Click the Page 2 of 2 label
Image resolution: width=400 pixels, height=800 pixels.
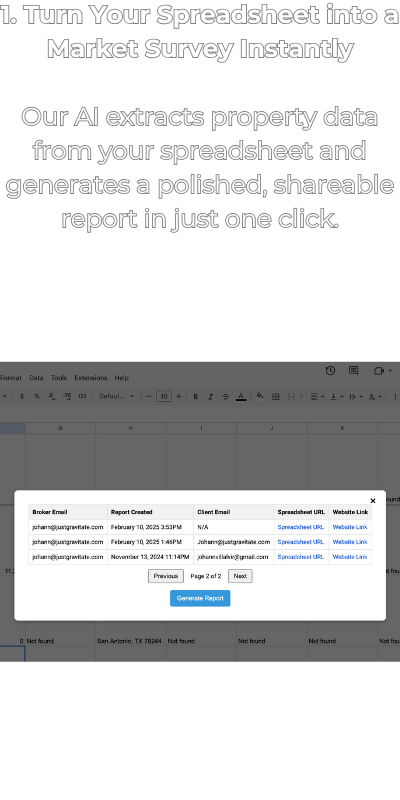tap(206, 576)
